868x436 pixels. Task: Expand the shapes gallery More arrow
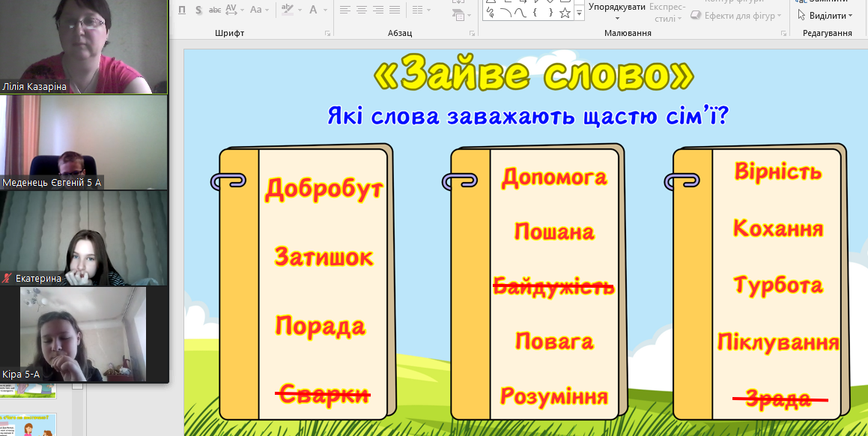point(579,13)
